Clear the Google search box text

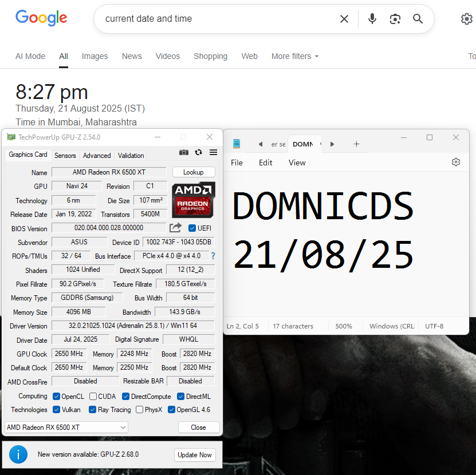(x=344, y=19)
